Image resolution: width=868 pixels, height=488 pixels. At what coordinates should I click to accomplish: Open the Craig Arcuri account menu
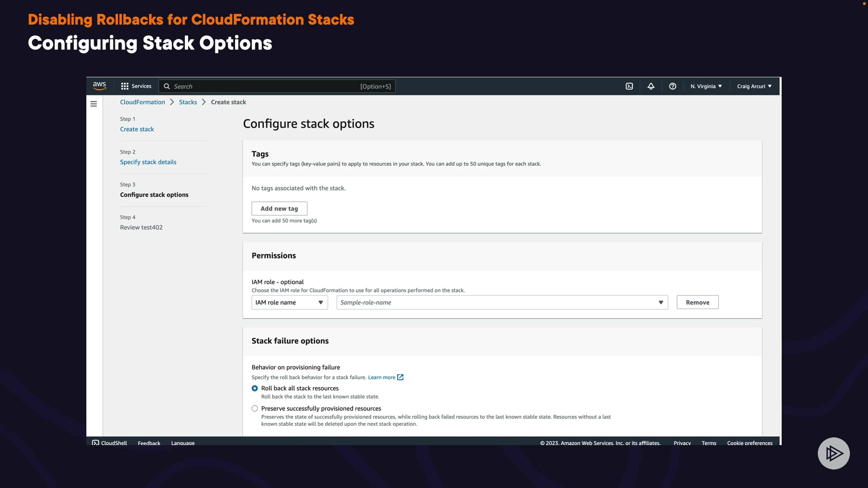(x=754, y=86)
